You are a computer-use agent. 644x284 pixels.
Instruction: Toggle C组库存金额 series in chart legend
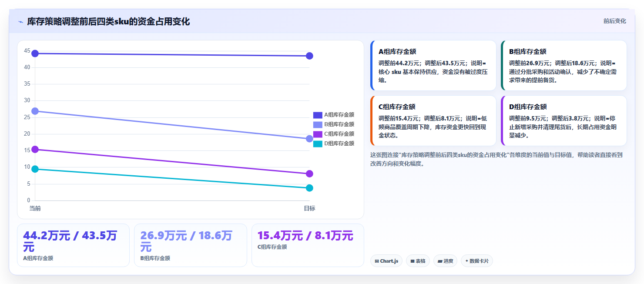(x=334, y=134)
